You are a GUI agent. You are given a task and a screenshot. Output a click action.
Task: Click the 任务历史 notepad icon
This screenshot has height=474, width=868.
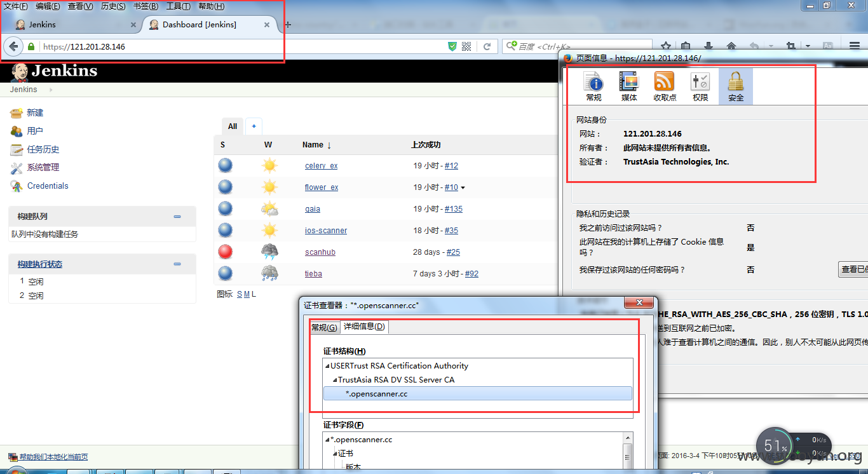[x=17, y=149]
